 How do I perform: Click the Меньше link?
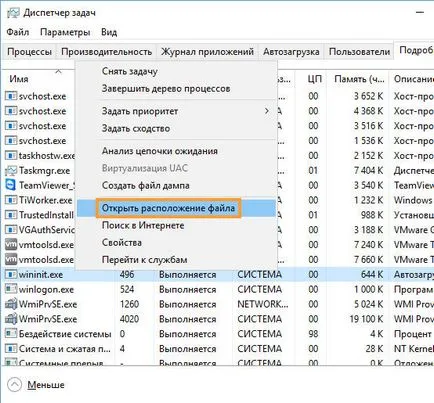46,385
